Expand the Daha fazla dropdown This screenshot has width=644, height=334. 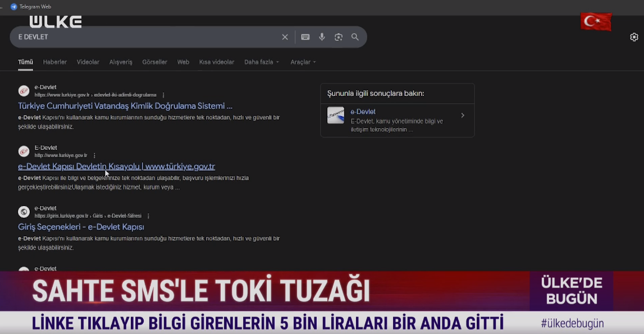(x=261, y=62)
